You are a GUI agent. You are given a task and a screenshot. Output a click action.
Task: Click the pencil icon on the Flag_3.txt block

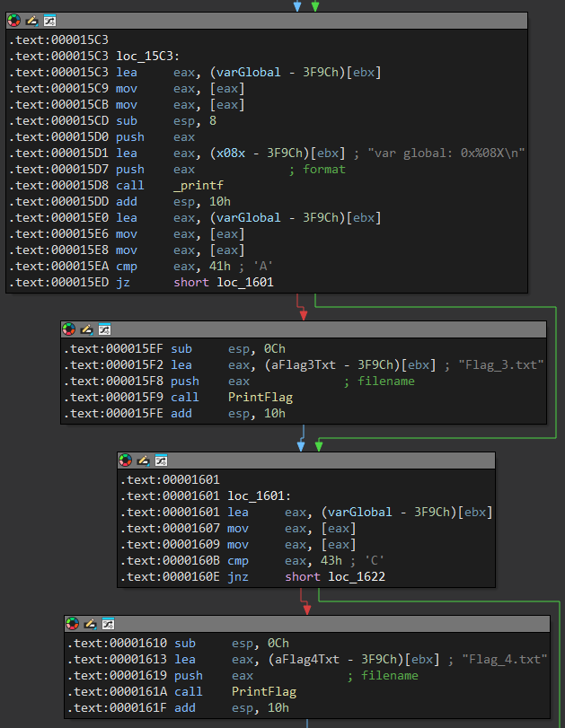tap(87, 330)
